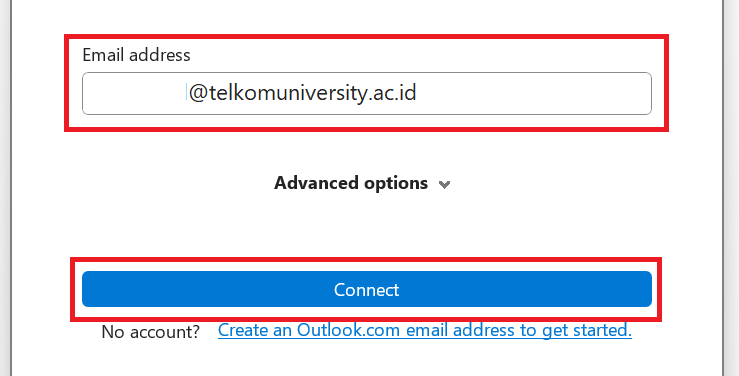
Task: Expand the Advanced options section
Action: click(362, 183)
